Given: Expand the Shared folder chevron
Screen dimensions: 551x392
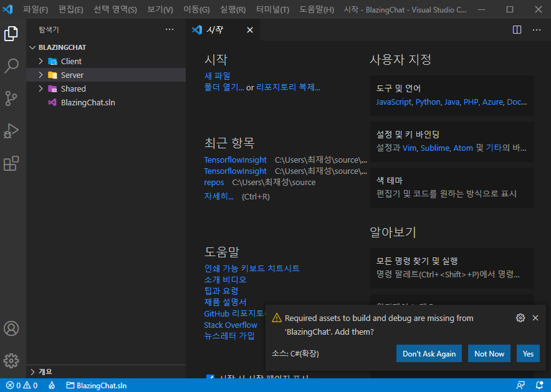Looking at the screenshot, I should (41, 89).
